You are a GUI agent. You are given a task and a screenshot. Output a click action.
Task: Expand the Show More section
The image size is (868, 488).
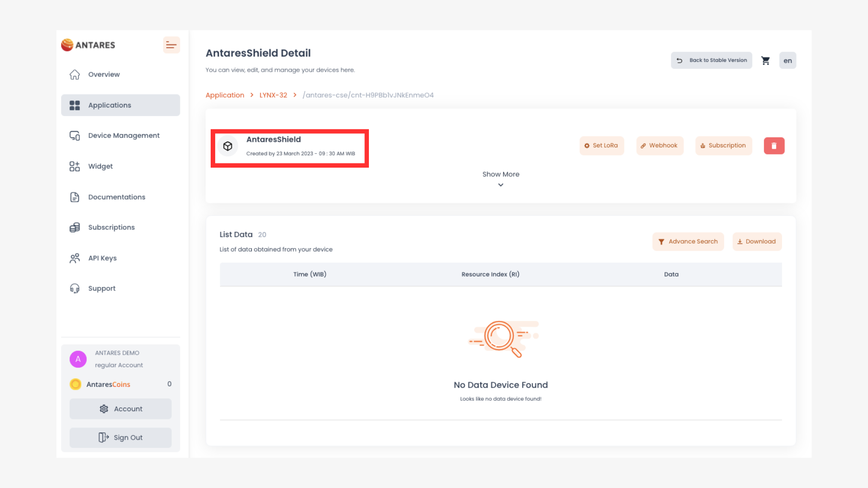(x=500, y=179)
